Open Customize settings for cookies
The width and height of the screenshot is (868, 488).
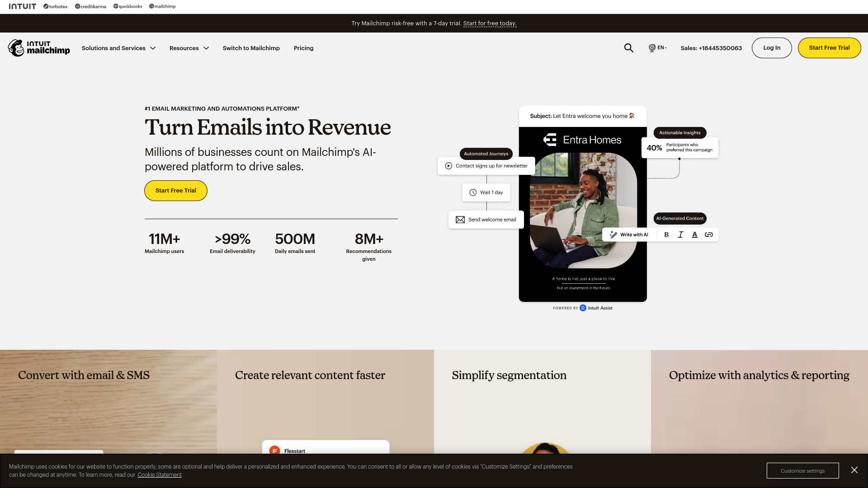coord(802,471)
